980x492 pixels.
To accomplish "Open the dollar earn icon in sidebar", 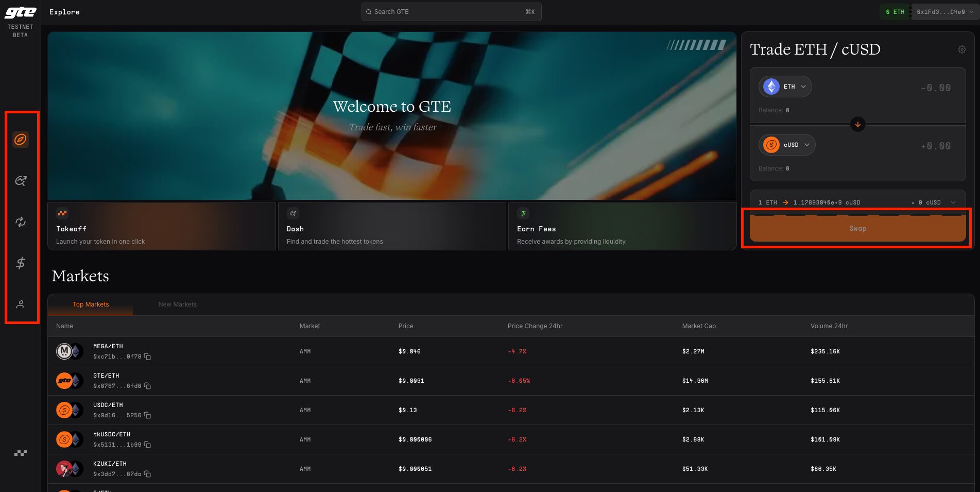I will [x=21, y=263].
